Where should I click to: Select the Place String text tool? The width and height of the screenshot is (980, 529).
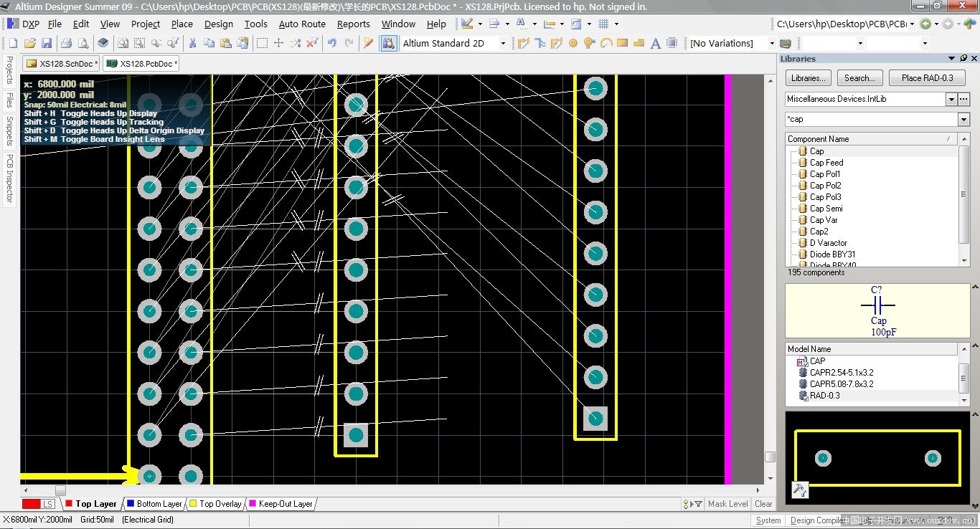654,42
